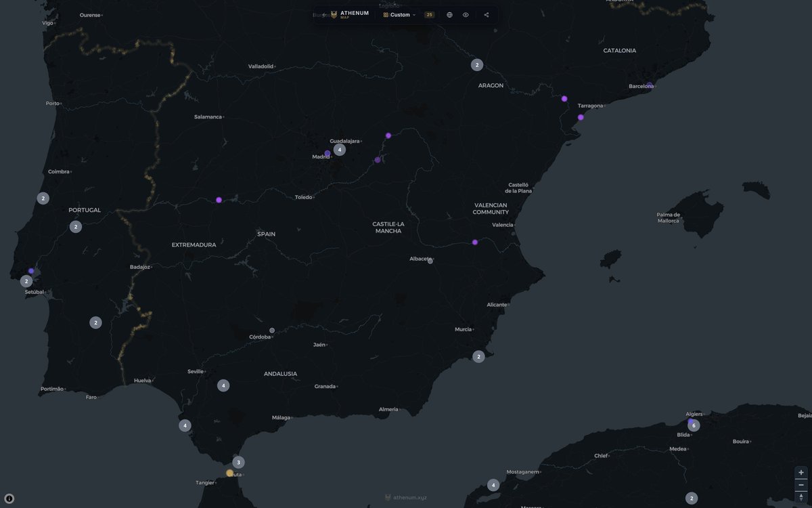The image size is (812, 508).
Task: Open the cluster of 4 near Guadalajara
Action: coord(339,150)
